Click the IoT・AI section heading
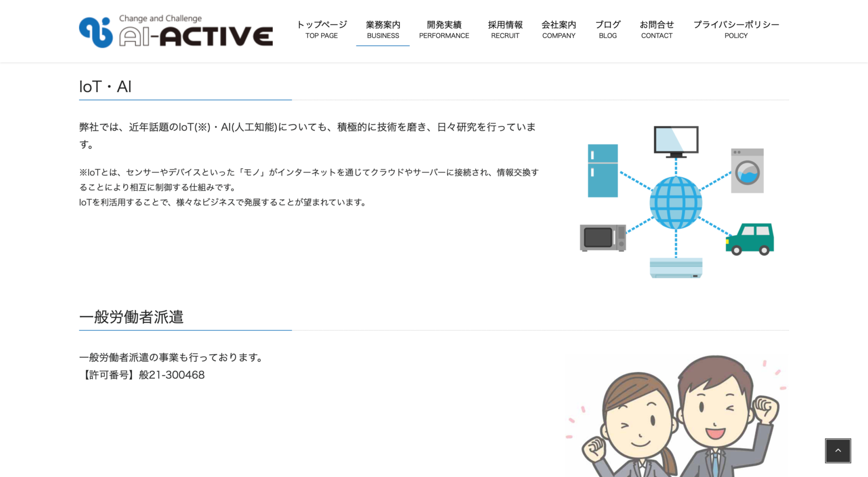This screenshot has width=868, height=477. point(105,87)
